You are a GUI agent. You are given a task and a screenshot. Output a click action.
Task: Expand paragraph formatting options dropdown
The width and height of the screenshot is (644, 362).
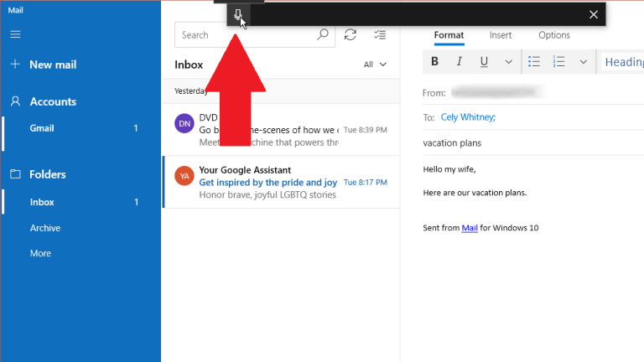[584, 62]
